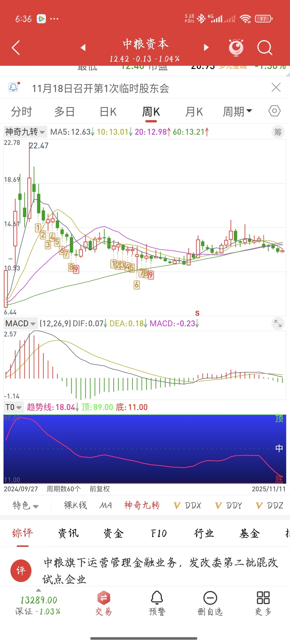Tap 趋势线:18.04 trend value
Viewport: 290px width, 644px height.
coord(53,407)
